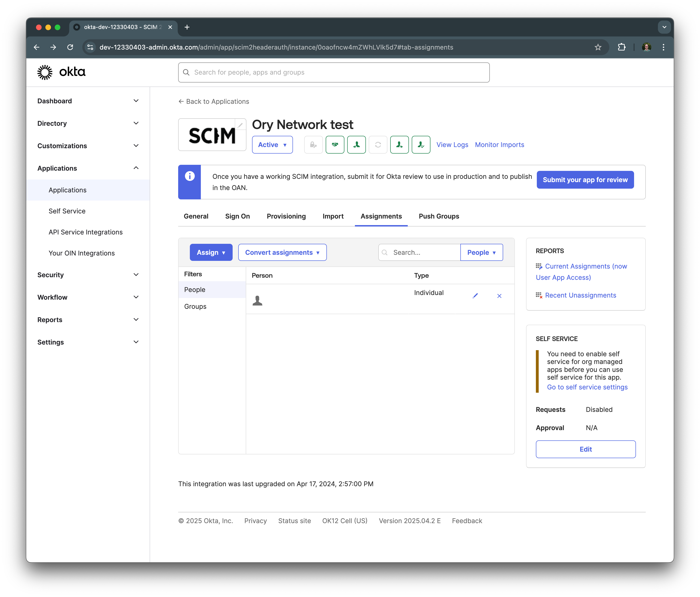Expand the Convert assignments dropdown

pyautogui.click(x=282, y=252)
